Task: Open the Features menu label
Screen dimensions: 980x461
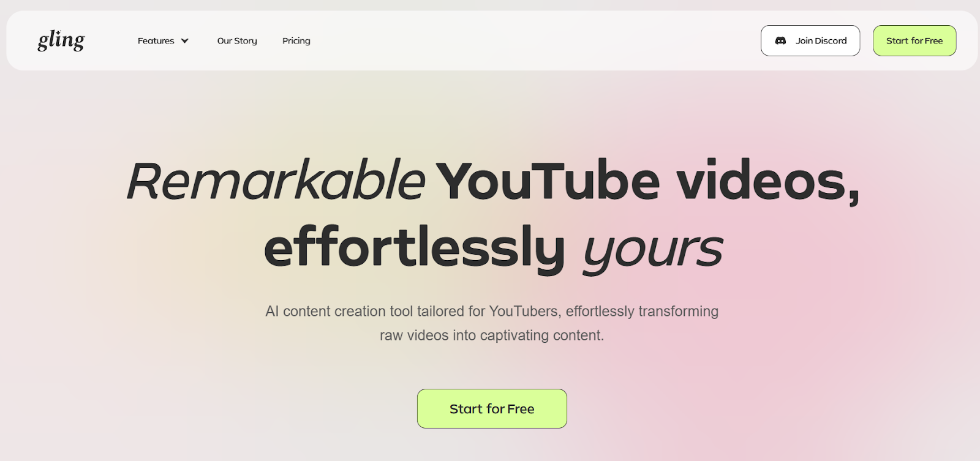Action: (156, 41)
